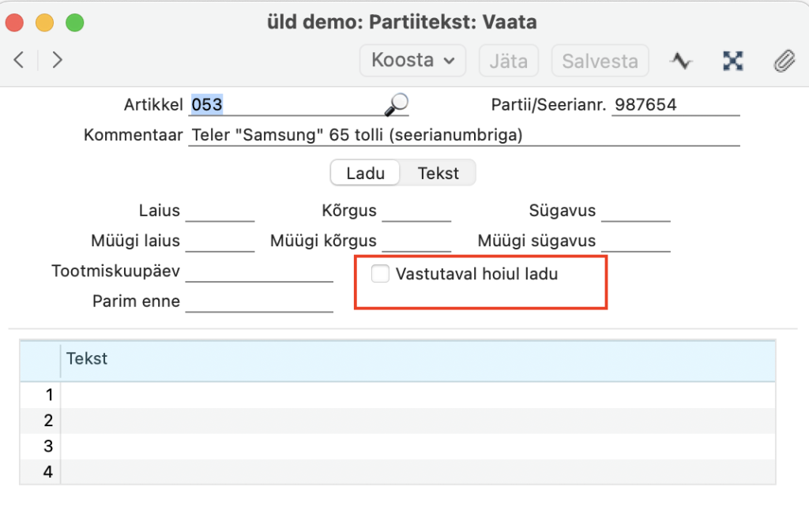The image size is (809, 532).
Task: Click the expand arrows icon in toolbar
Action: tap(733, 61)
